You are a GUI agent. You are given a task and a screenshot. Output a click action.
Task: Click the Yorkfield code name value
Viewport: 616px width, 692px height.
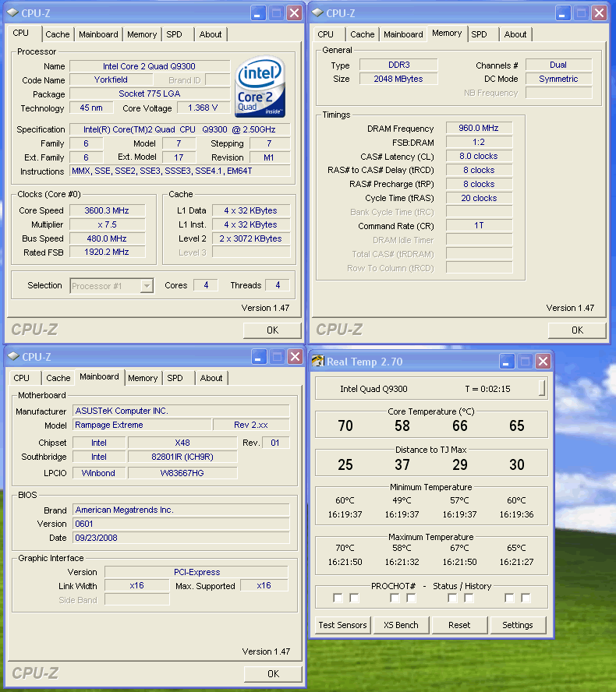pyautogui.click(x=112, y=80)
